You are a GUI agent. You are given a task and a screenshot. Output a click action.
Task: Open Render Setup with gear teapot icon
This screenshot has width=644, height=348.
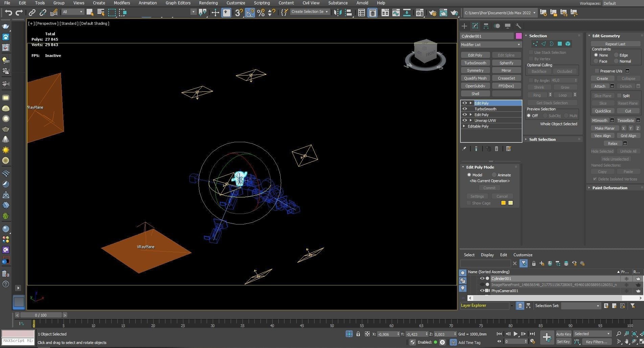point(432,13)
